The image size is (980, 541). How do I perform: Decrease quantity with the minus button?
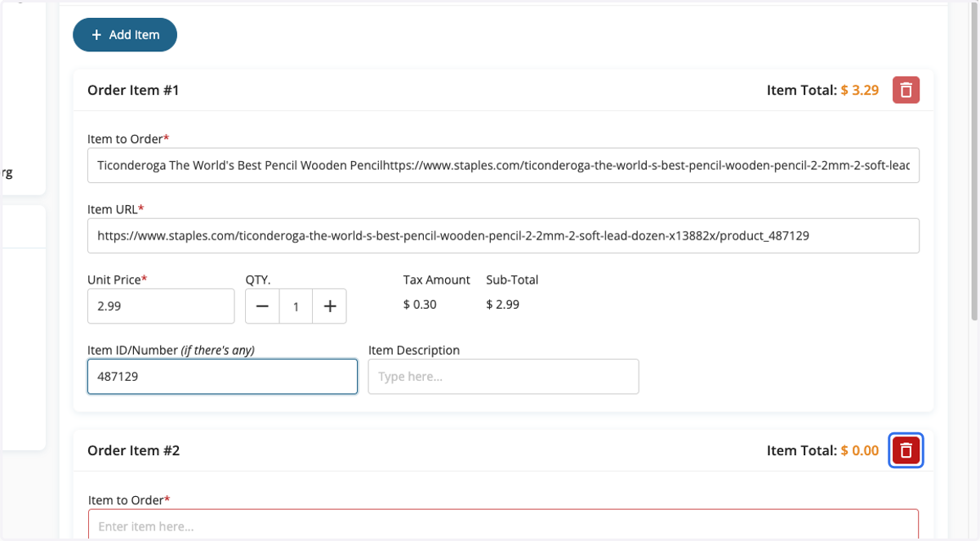click(262, 306)
